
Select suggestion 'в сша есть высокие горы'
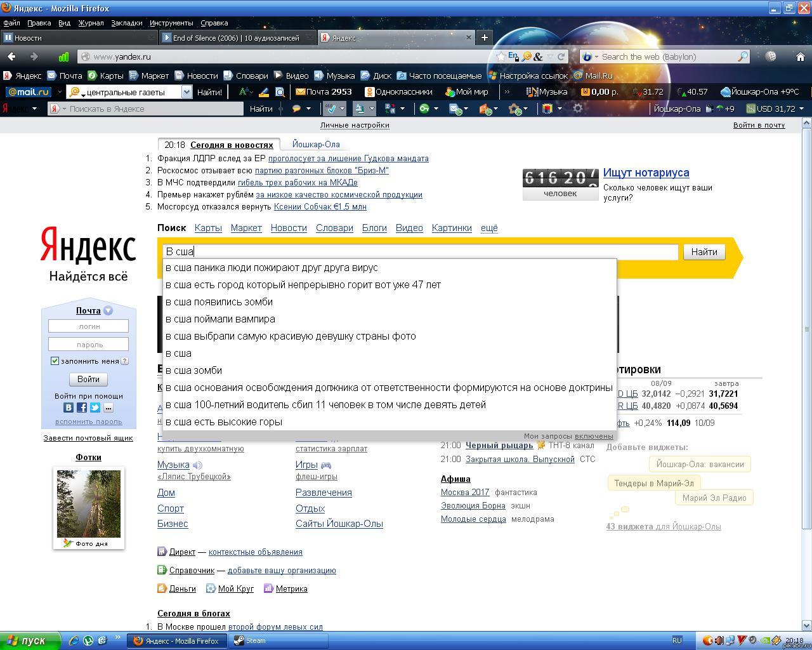(390, 421)
